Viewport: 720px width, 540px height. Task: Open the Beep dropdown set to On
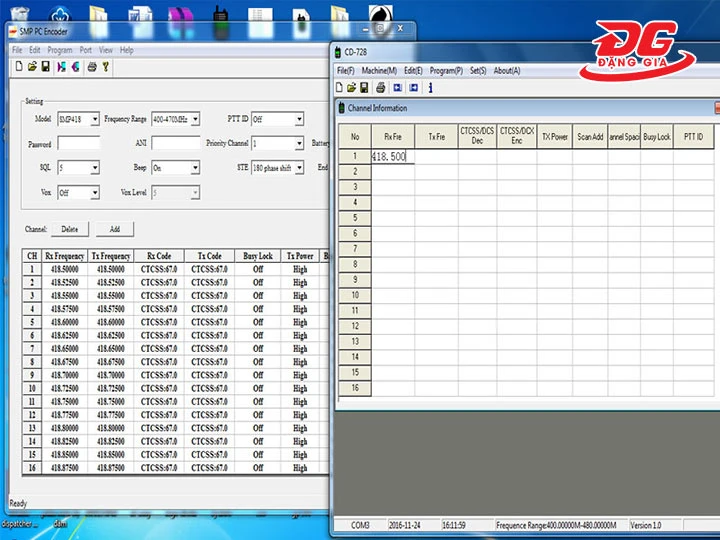[x=194, y=168]
